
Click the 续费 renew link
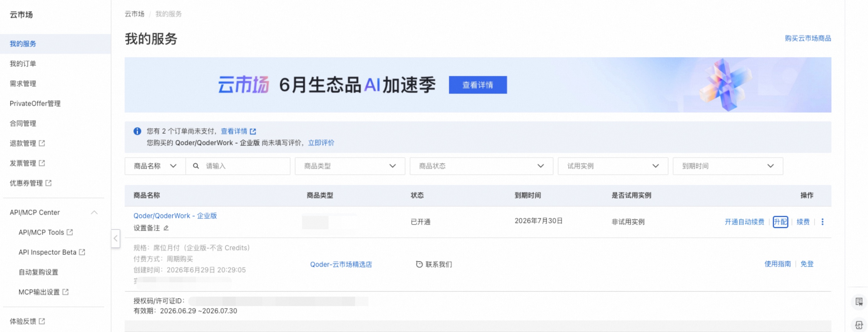pyautogui.click(x=803, y=222)
